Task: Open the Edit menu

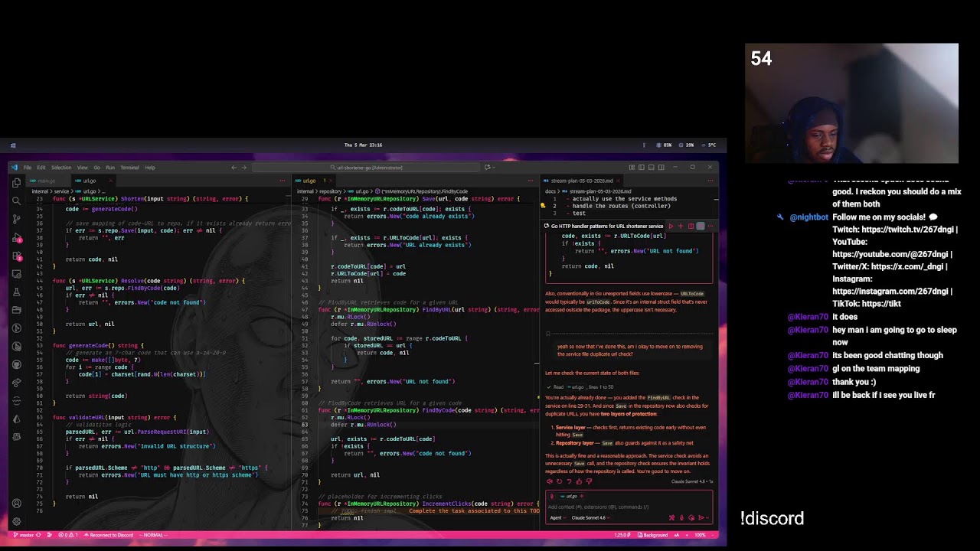Action: [x=41, y=168]
